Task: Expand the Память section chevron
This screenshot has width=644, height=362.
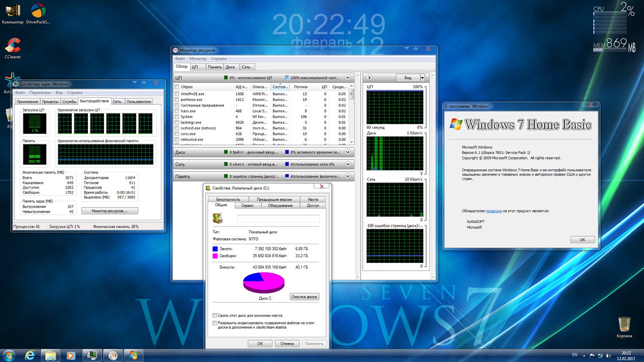Action: pos(347,176)
